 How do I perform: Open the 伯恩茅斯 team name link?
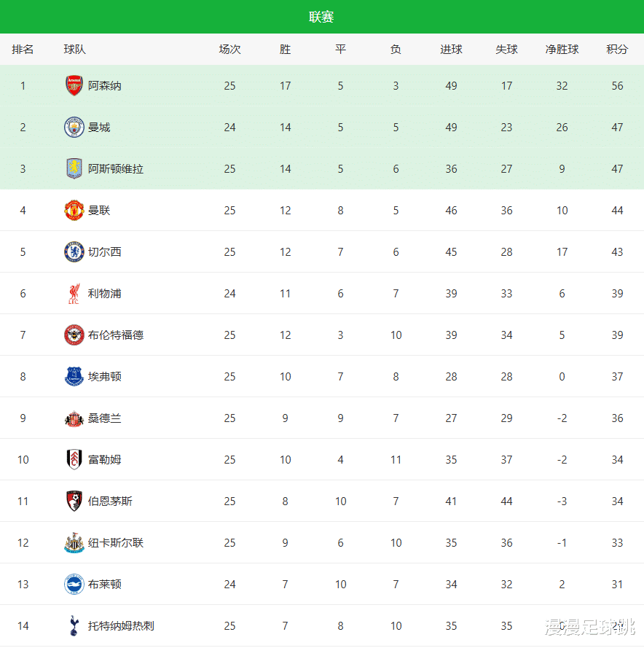point(110,501)
